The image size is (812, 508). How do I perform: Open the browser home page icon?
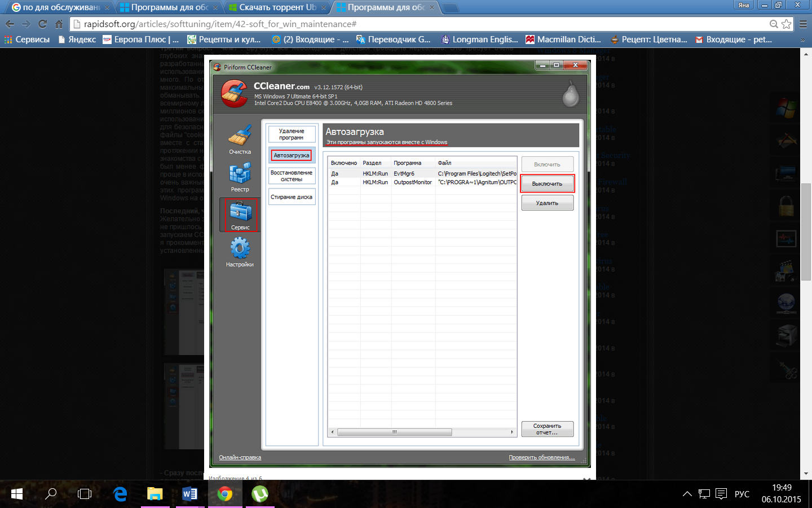59,24
